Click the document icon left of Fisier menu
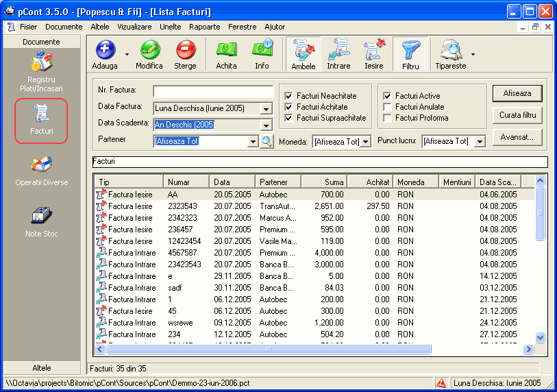Screen dimensions: 557x392 [x=11, y=27]
